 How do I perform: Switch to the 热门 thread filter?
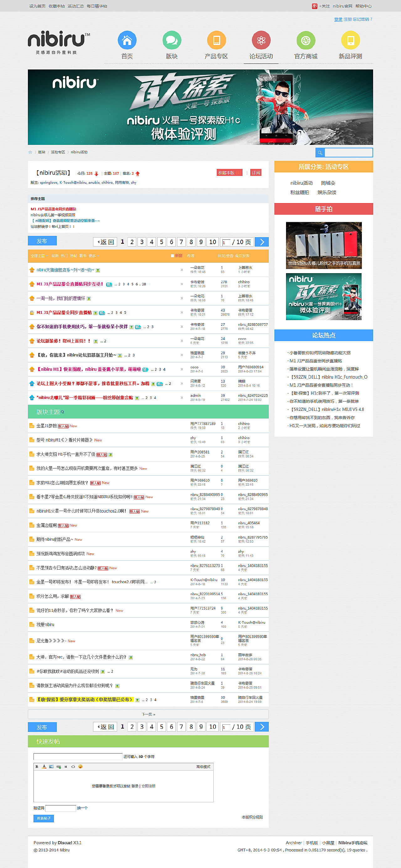pos(64,256)
